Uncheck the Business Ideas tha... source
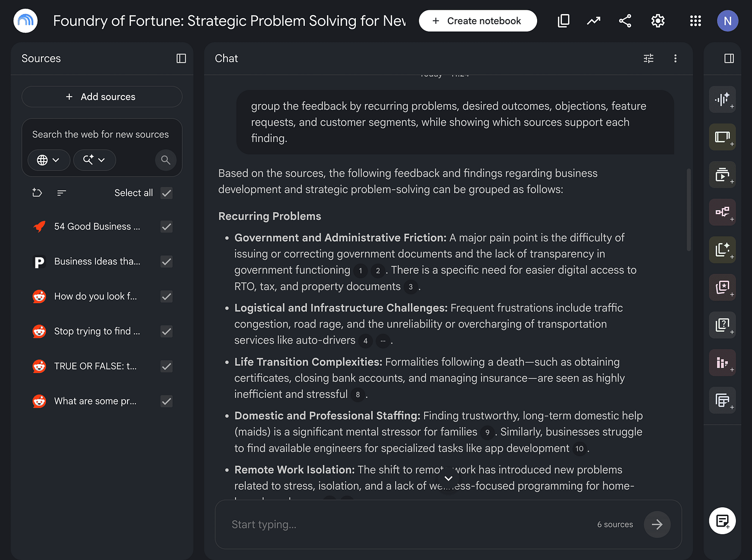Screen dimensions: 752x560 (166, 261)
